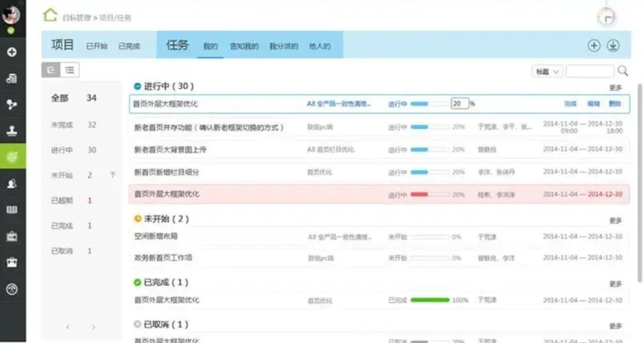
Task: Filter tasks by 已超期 status
Action: (62, 200)
